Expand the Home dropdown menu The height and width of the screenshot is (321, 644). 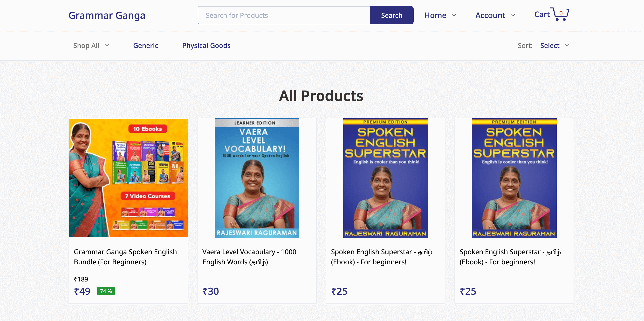tap(440, 15)
